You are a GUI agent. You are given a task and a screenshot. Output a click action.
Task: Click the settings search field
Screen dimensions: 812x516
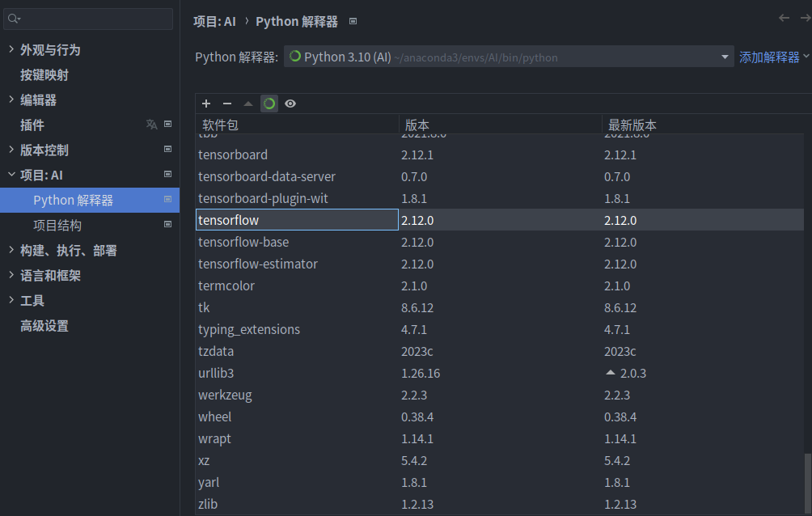coord(88,19)
